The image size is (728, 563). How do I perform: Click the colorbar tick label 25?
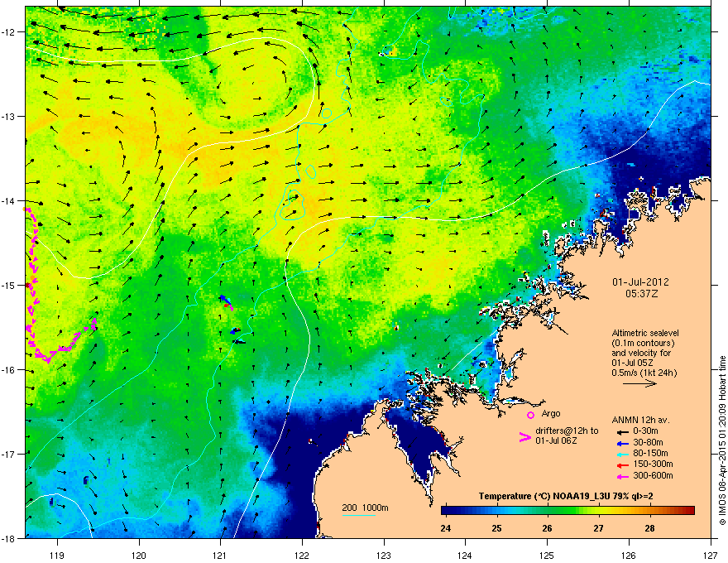click(x=497, y=528)
